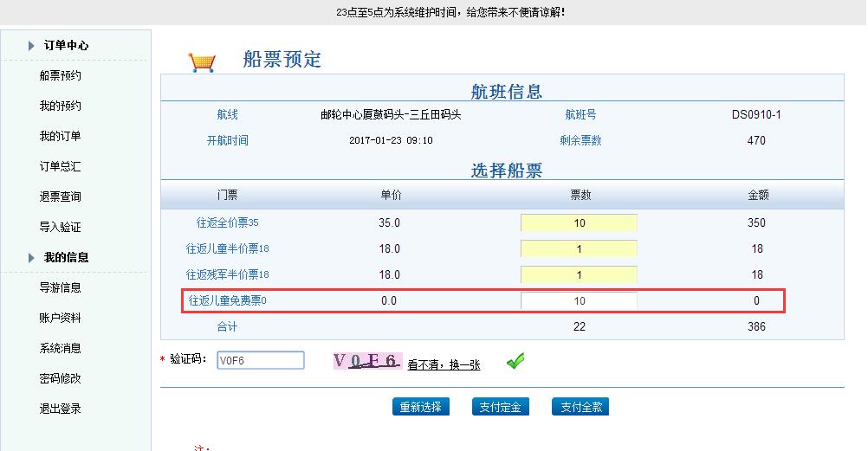This screenshot has height=451, width=868.
Task: Click the 单价 column header
Action: coord(391,195)
